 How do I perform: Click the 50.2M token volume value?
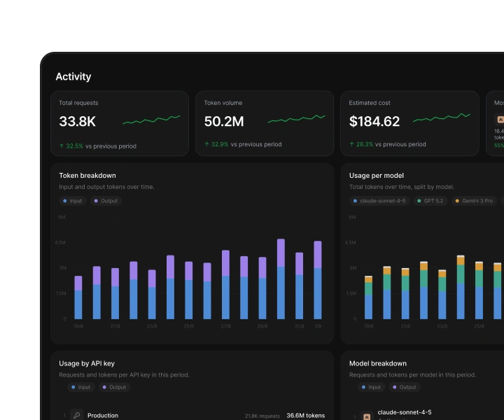(x=224, y=122)
